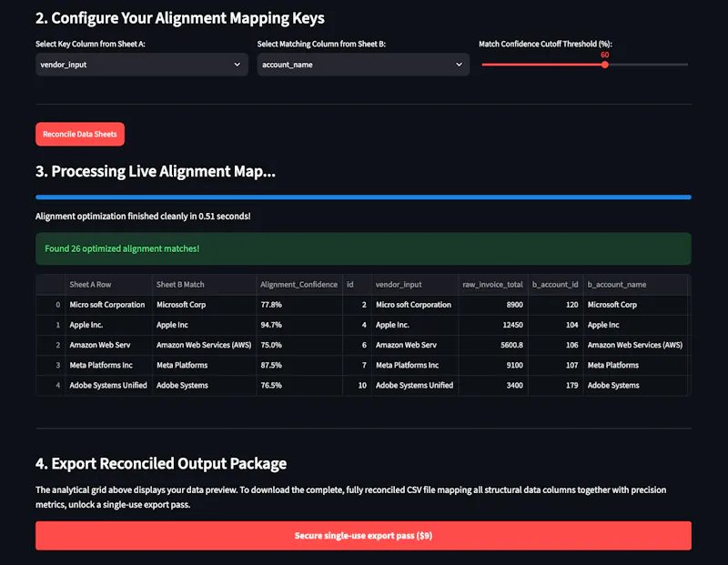Click Meta Platforms in Sheet B Match column

(204, 366)
